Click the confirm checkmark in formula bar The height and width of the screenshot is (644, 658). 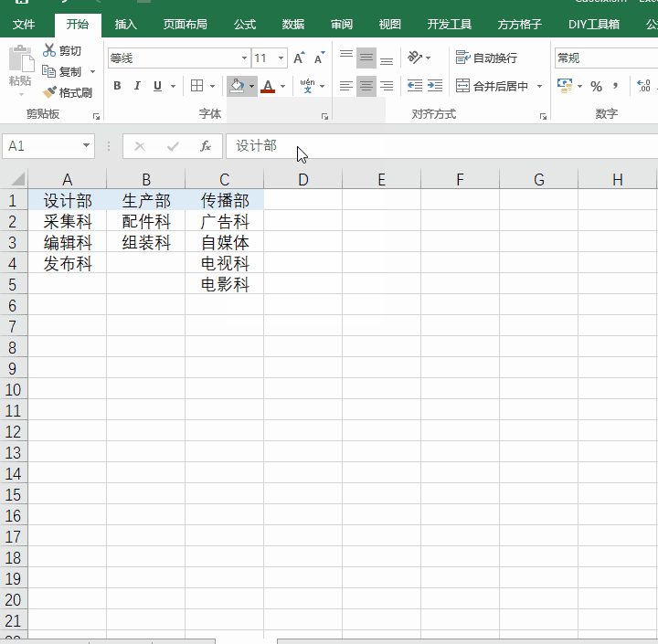click(x=173, y=146)
